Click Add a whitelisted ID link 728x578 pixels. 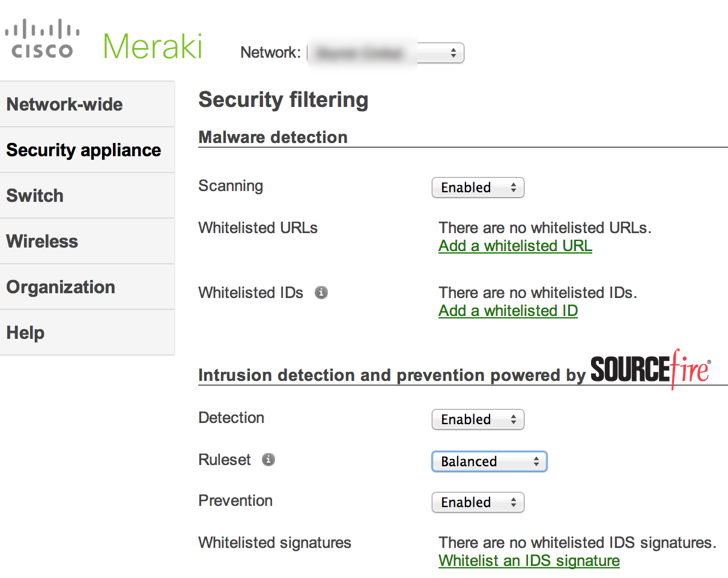point(508,311)
